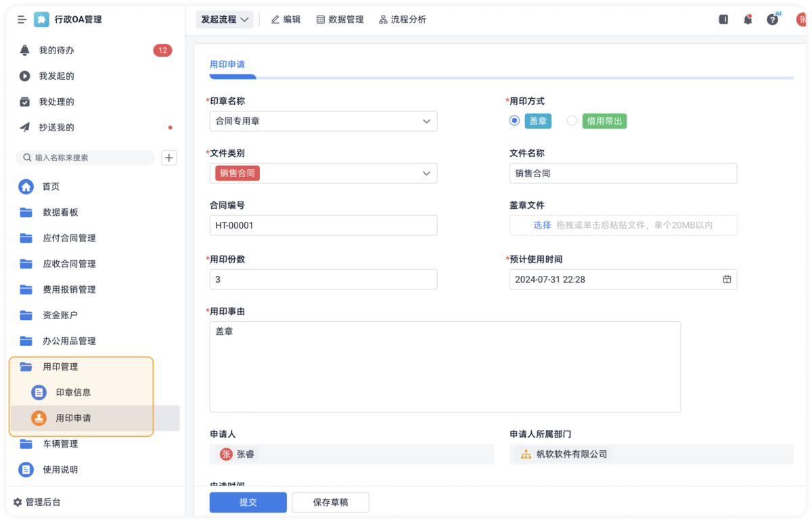Click the bell icon beside 我的待办
The height and width of the screenshot is (522, 812).
point(25,51)
